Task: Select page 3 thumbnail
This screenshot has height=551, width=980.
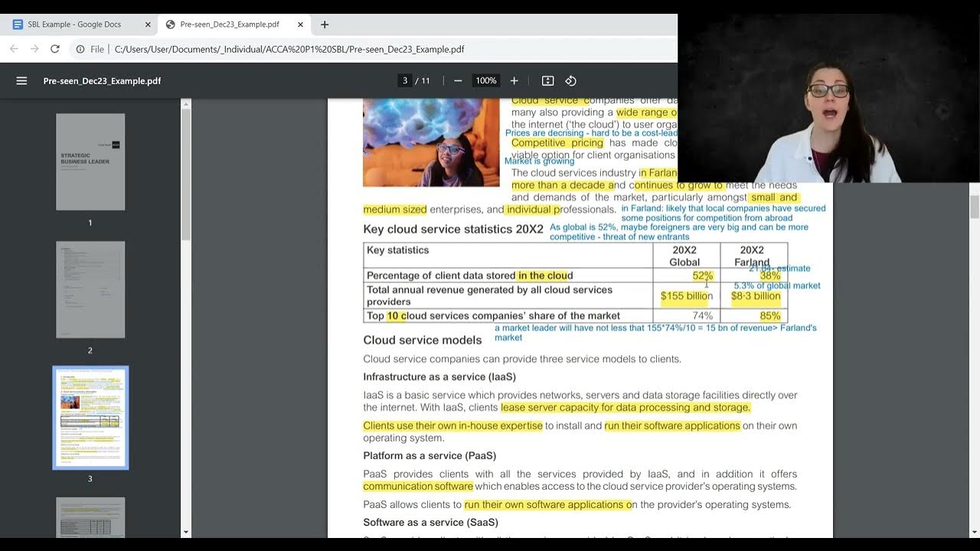Action: click(90, 417)
